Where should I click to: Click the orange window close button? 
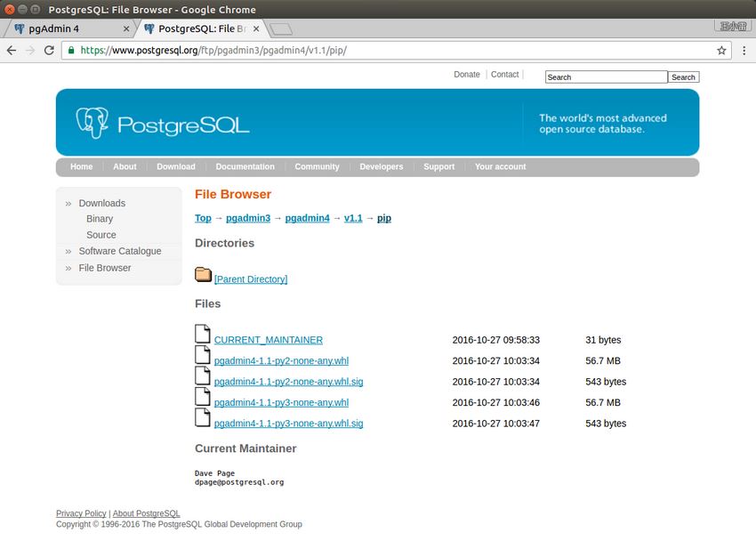click(10, 9)
